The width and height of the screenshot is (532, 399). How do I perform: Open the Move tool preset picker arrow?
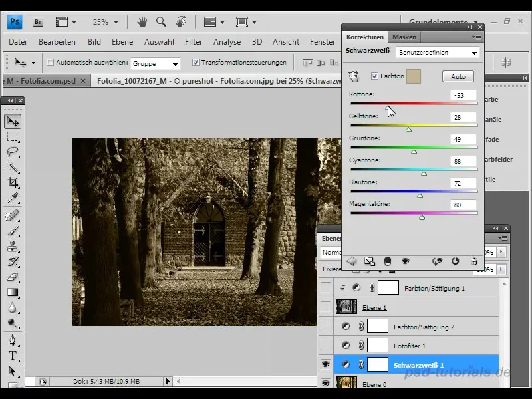tap(33, 63)
